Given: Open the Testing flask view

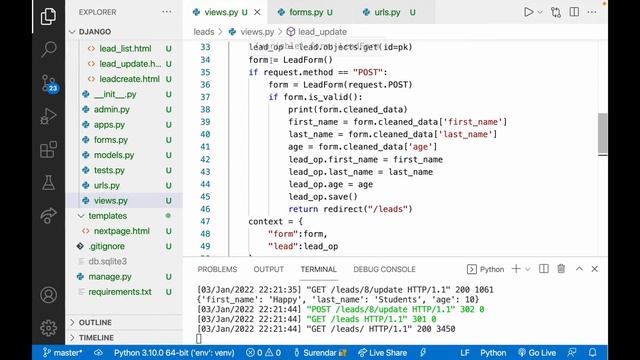Looking at the screenshot, I should pyautogui.click(x=48, y=183).
